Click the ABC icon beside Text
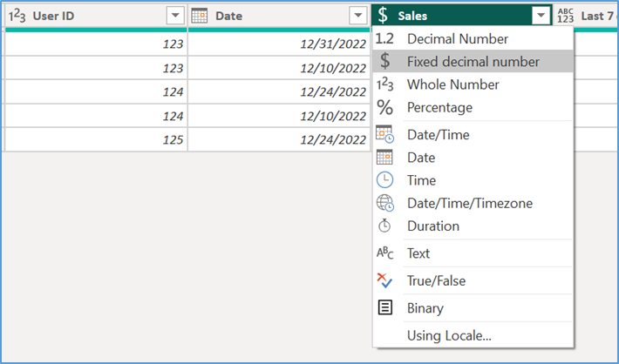619x364 pixels. (384, 253)
